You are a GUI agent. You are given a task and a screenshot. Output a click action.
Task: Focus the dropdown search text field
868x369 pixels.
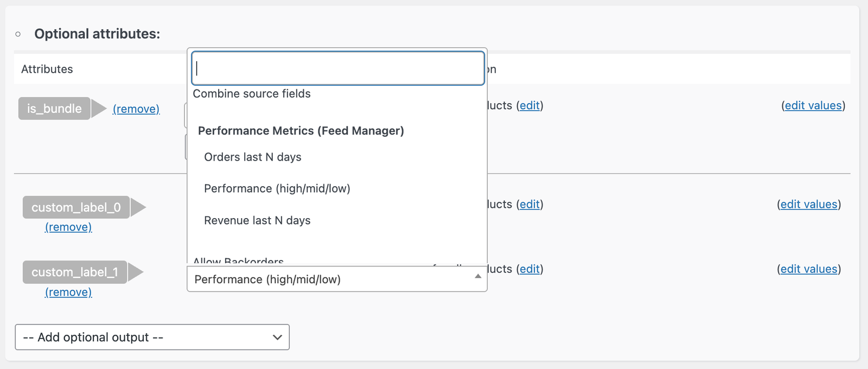coord(338,68)
